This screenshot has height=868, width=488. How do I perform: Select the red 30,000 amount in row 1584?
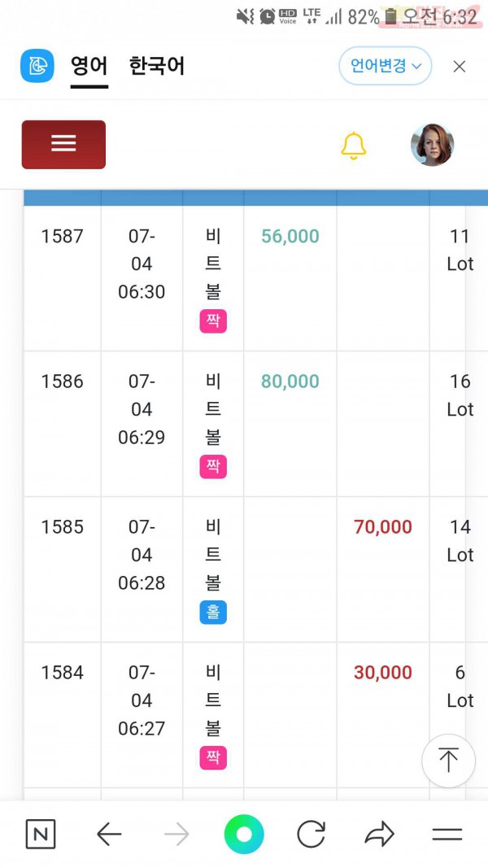click(383, 673)
